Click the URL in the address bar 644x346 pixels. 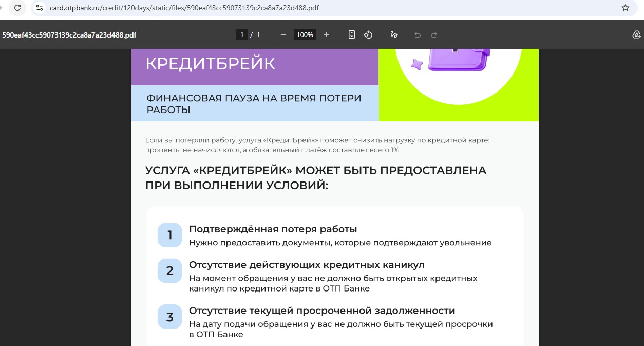(184, 8)
